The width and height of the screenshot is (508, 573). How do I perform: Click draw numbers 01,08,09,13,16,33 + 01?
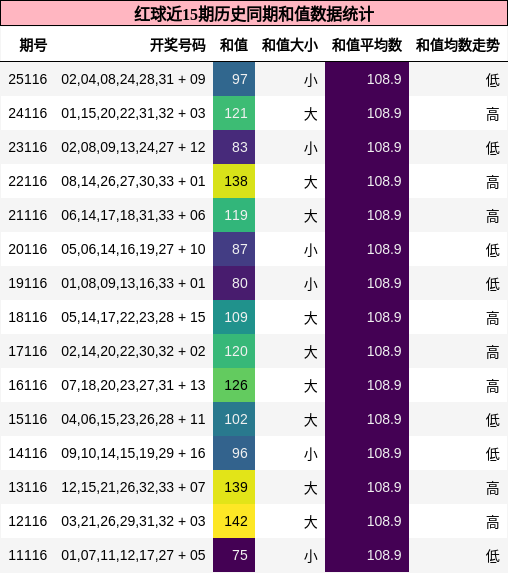pos(133,283)
